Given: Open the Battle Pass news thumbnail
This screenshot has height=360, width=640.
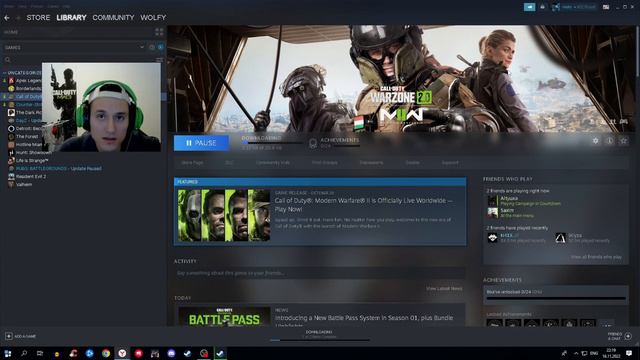Looking at the screenshot, I should point(224,317).
